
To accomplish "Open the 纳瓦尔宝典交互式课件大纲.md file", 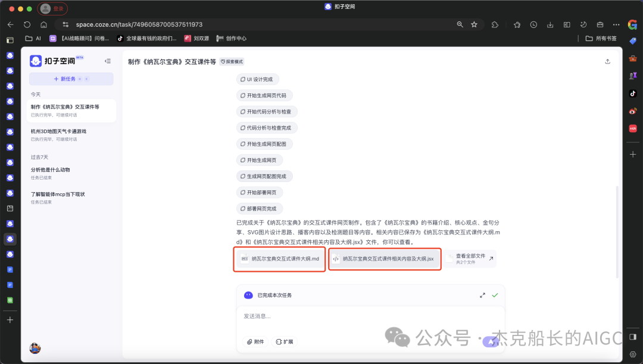I will click(280, 259).
